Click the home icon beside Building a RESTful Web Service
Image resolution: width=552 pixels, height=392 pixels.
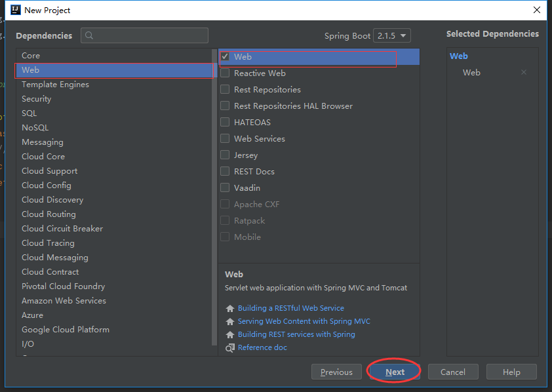(x=229, y=308)
